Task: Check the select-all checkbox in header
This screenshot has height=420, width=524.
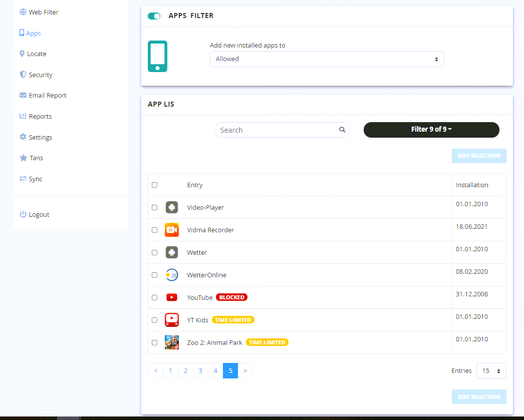Action: click(154, 185)
